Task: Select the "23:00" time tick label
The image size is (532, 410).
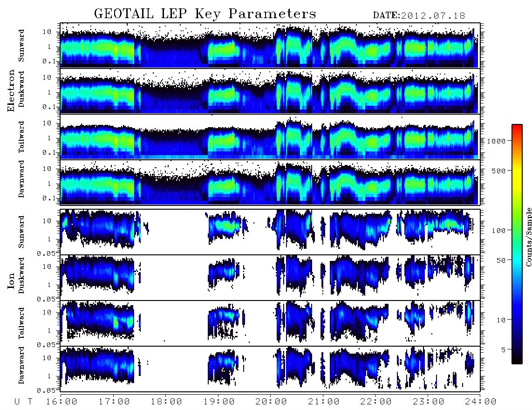Action: (x=428, y=402)
